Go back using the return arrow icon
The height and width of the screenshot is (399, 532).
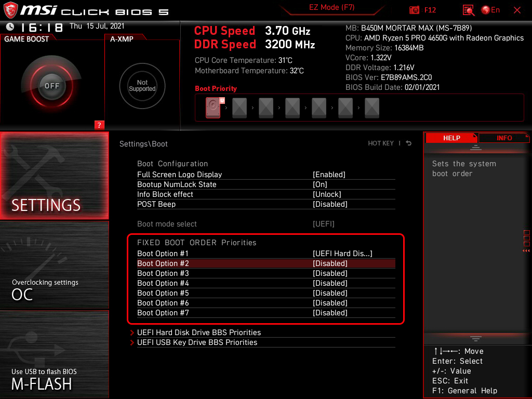coord(409,143)
